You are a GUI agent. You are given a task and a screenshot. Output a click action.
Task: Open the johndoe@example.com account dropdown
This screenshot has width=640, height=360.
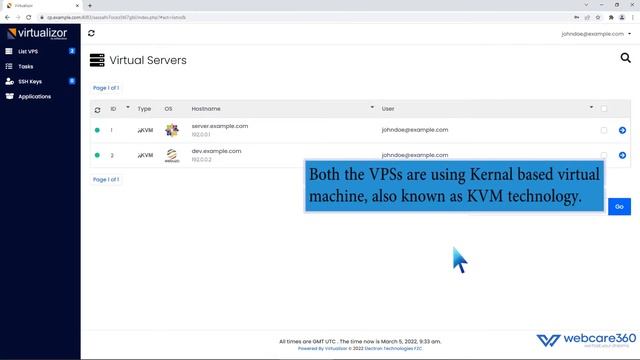[596, 34]
